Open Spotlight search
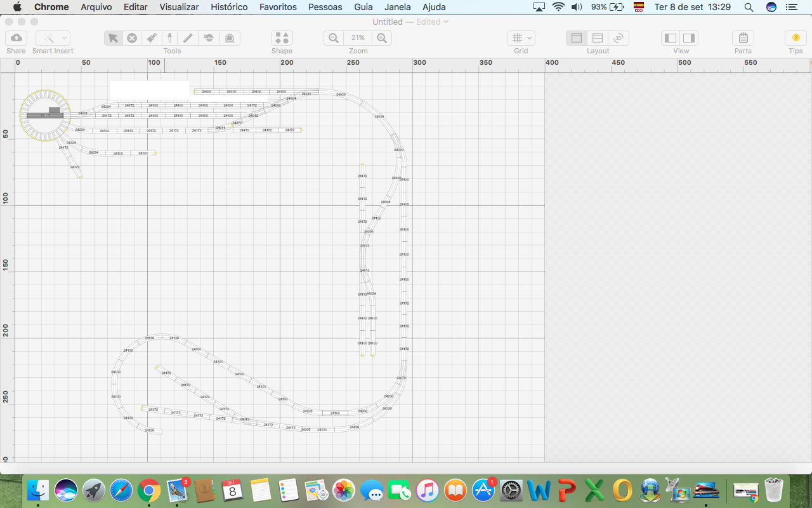 (x=749, y=7)
